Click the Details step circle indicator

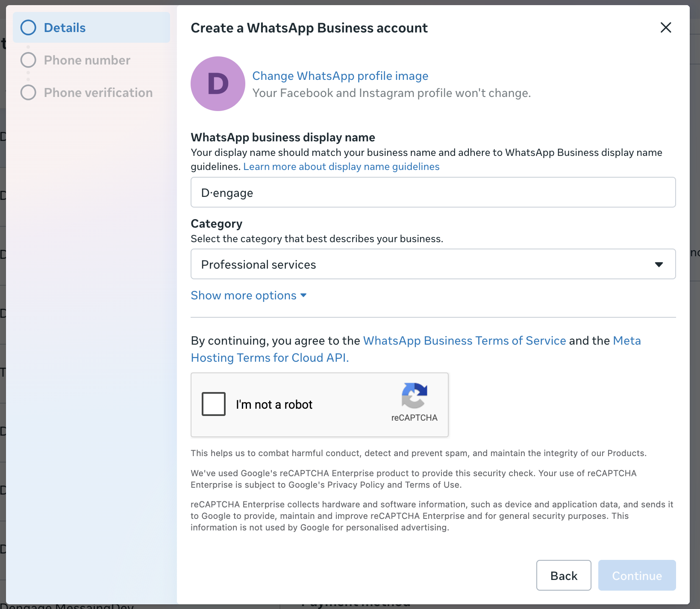[28, 28]
